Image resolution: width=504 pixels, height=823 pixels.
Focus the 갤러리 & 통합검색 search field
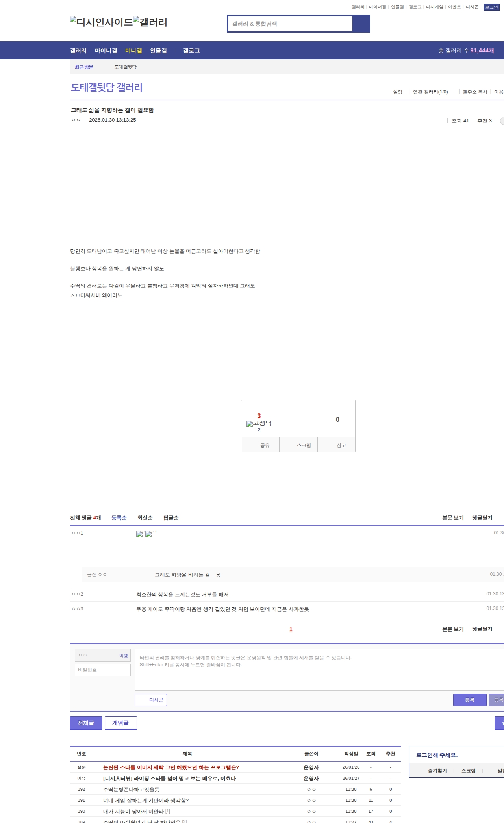point(291,24)
